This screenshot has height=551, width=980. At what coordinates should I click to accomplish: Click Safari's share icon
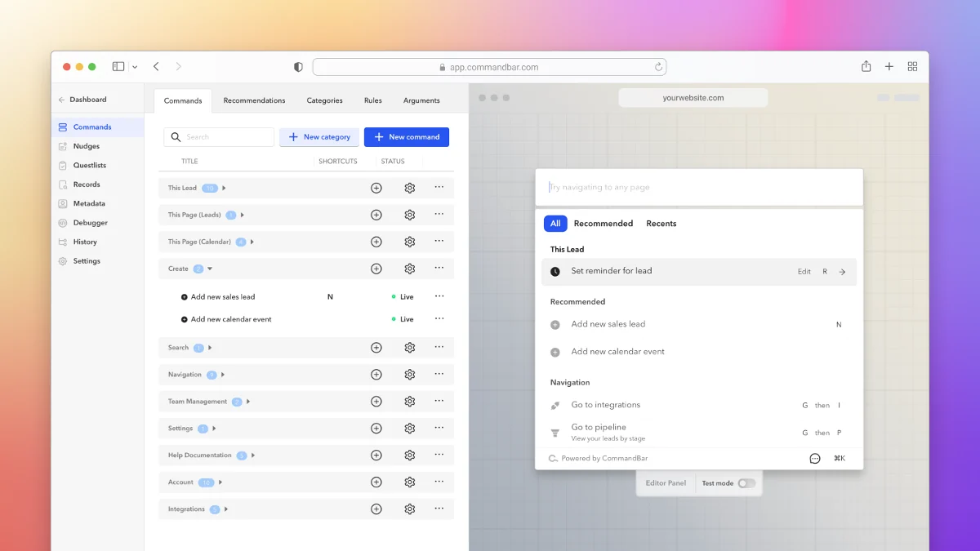[866, 67]
